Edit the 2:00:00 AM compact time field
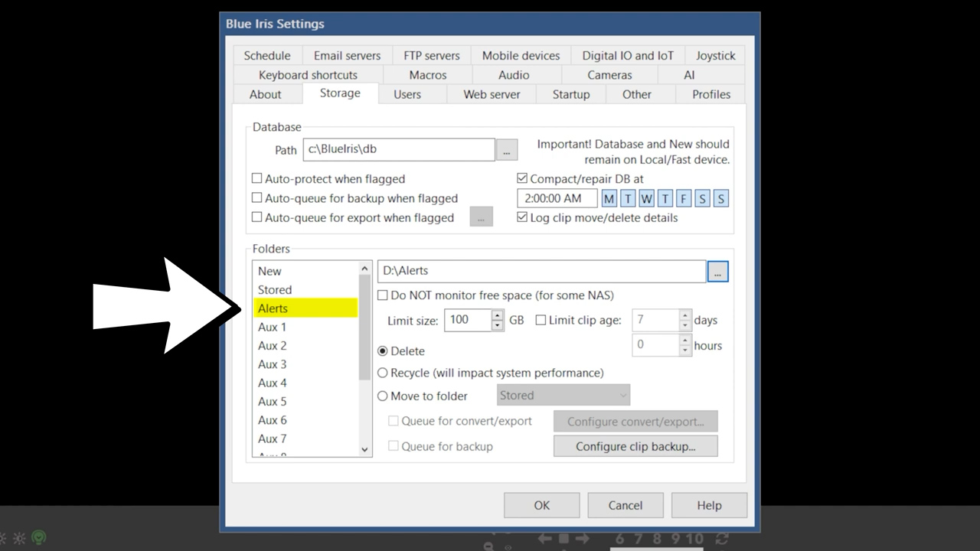The width and height of the screenshot is (980, 551). pos(557,198)
